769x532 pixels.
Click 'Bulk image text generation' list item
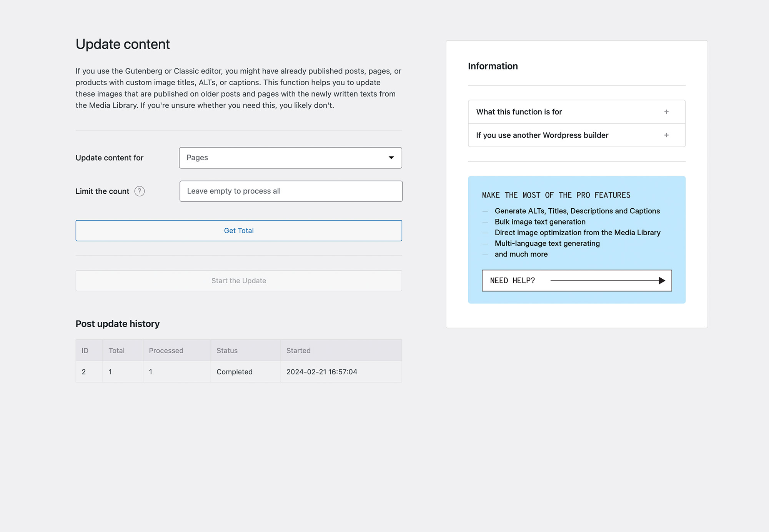click(540, 222)
